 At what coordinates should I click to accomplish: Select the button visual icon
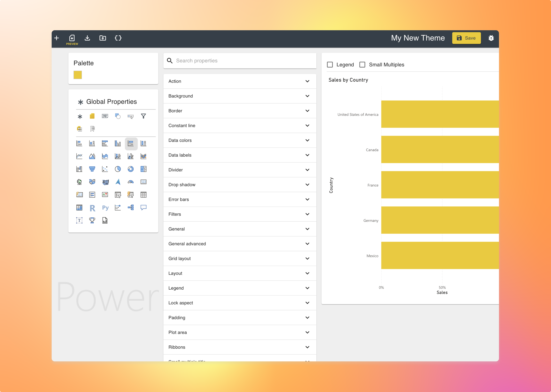130,117
